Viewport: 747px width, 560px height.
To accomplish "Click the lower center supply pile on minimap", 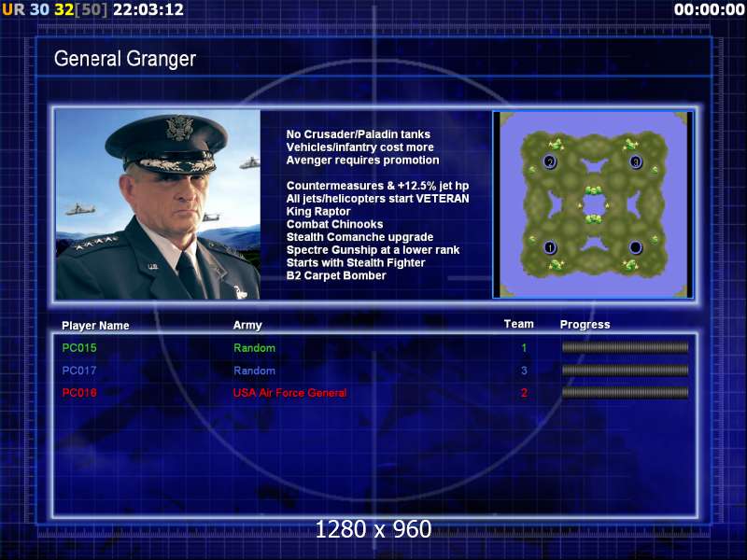I will (593, 219).
